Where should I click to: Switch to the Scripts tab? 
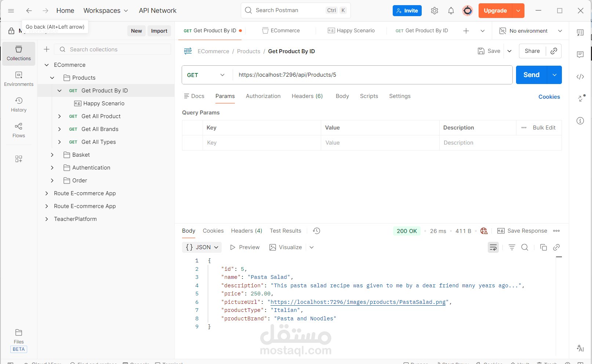coord(369,96)
